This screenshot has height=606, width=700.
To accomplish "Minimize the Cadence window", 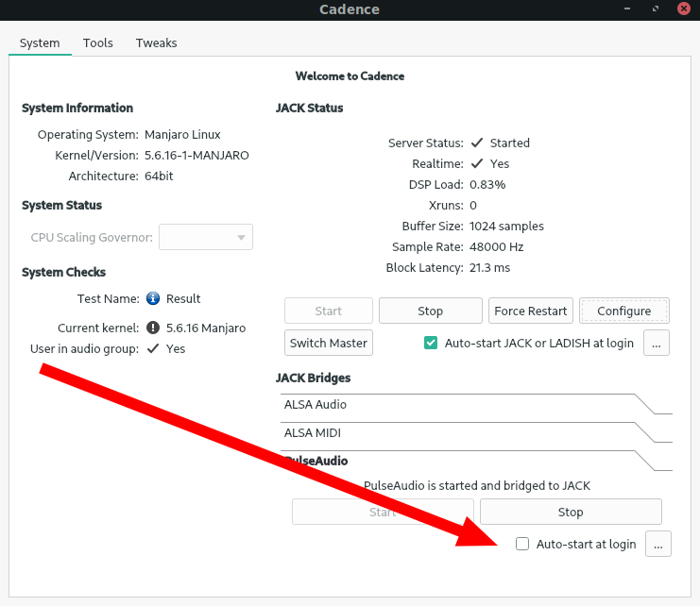I will tap(626, 8).
